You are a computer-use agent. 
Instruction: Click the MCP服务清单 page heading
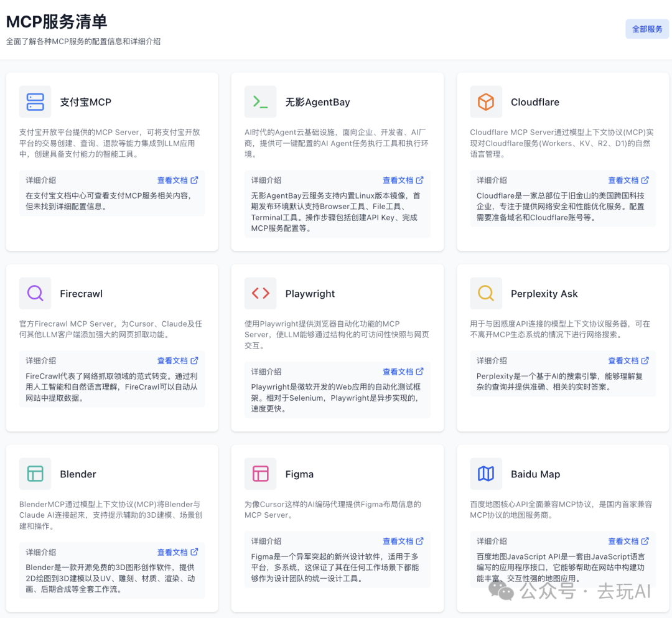pos(57,21)
